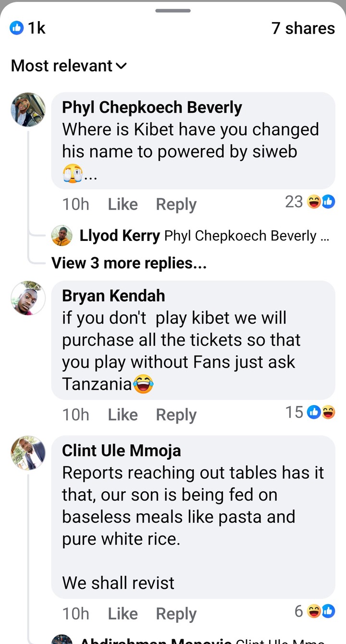Expand View 3 more replies

click(129, 263)
